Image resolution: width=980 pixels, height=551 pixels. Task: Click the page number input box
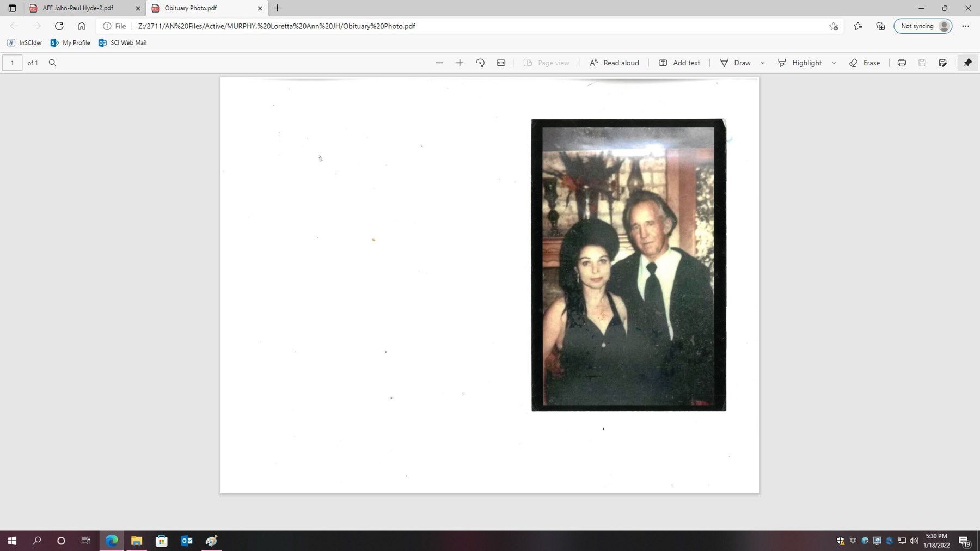[x=13, y=63]
